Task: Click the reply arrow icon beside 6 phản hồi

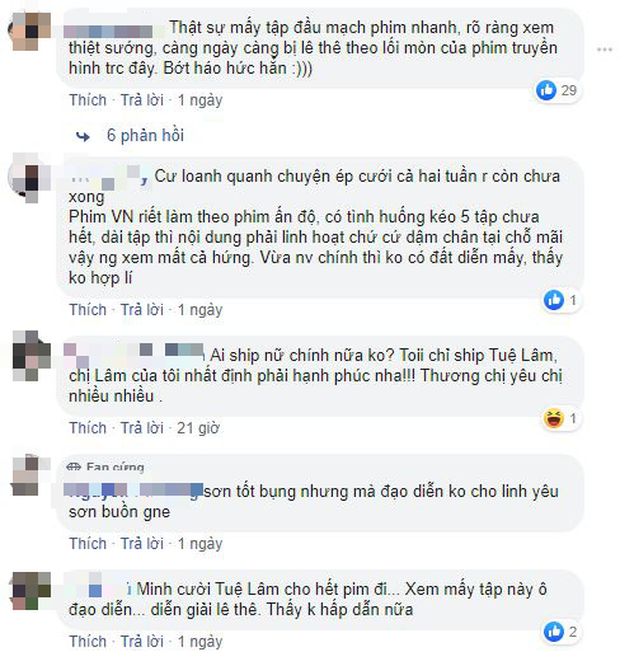Action: [83, 136]
